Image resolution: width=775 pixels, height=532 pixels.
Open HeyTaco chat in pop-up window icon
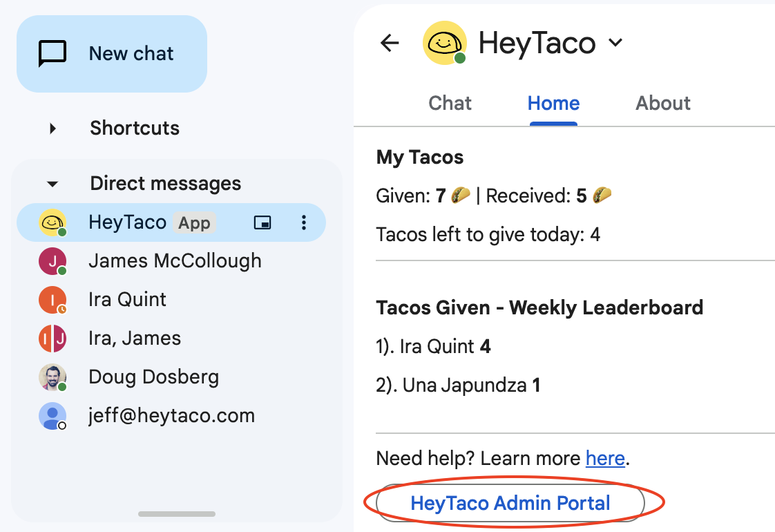pos(262,222)
